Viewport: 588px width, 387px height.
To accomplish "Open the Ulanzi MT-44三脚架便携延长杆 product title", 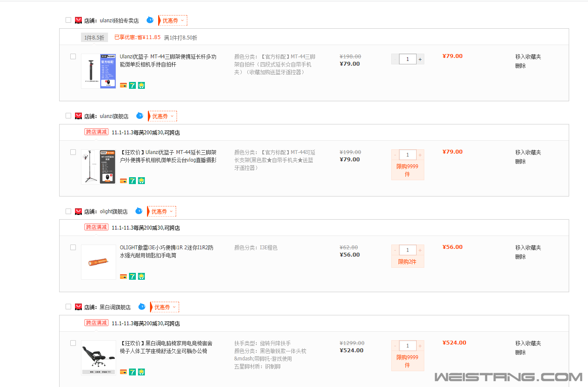I will 168,60.
